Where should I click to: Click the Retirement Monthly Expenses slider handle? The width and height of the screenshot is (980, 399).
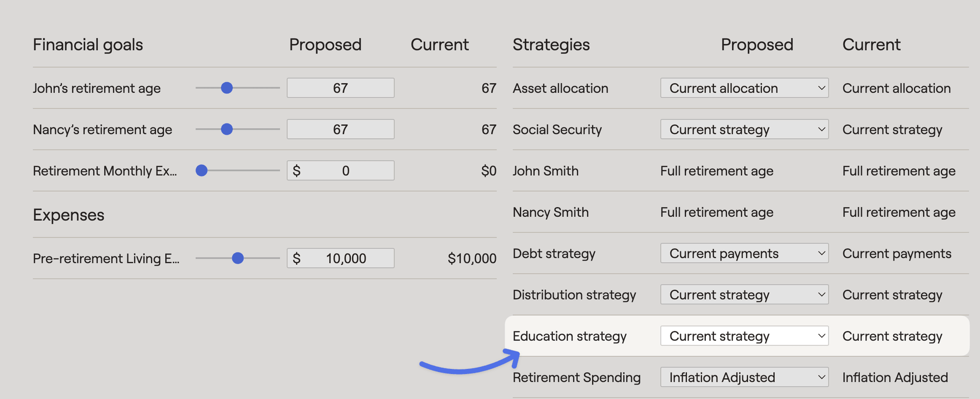pos(202,170)
